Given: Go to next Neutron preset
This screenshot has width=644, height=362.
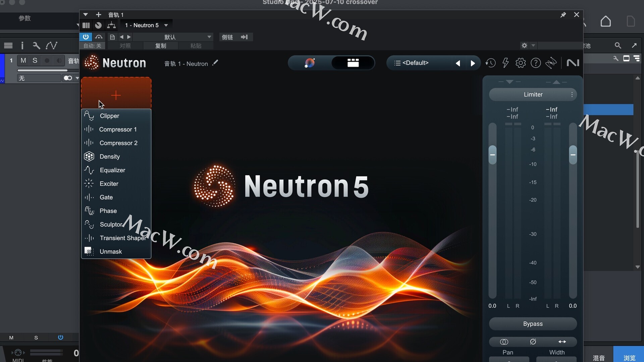Looking at the screenshot, I should click(x=473, y=63).
